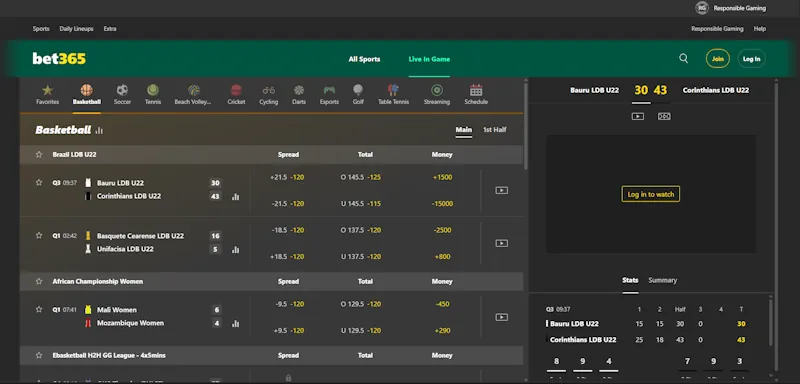Click the match list vertical scrollbar
The image size is (800, 384).
tap(526, 125)
